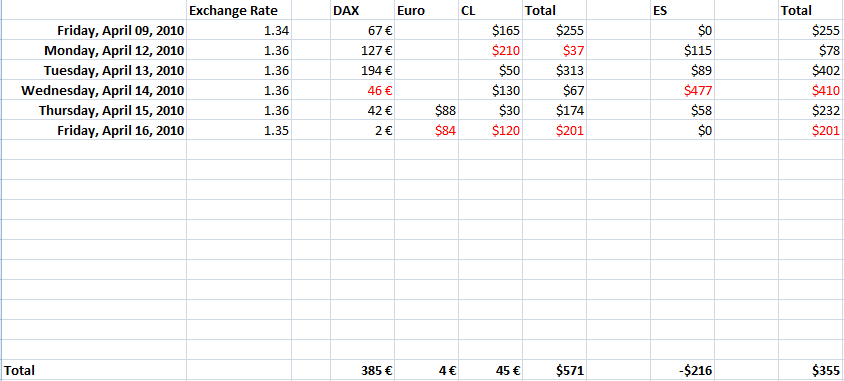Image resolution: width=844 pixels, height=381 pixels.
Task: Select the grand total $355
Action: (811, 370)
